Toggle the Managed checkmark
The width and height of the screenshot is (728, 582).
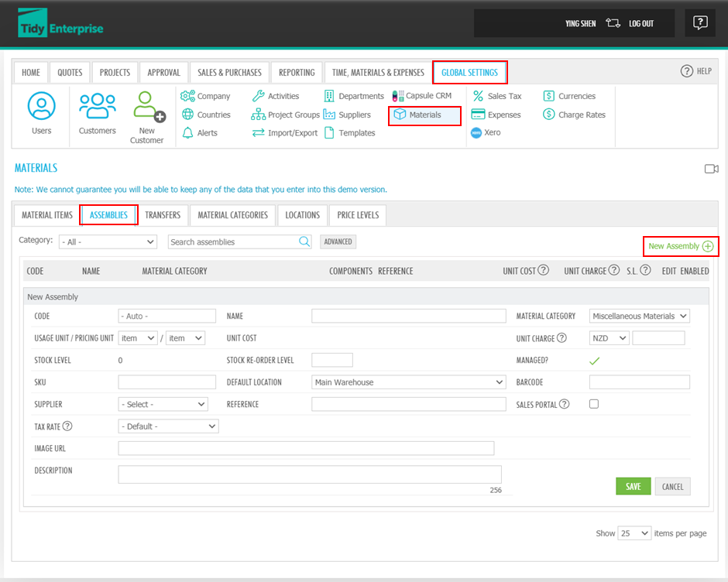(594, 361)
